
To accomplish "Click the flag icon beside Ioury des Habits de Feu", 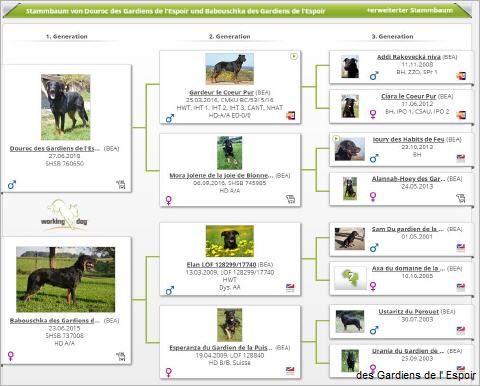I will tap(461, 158).
